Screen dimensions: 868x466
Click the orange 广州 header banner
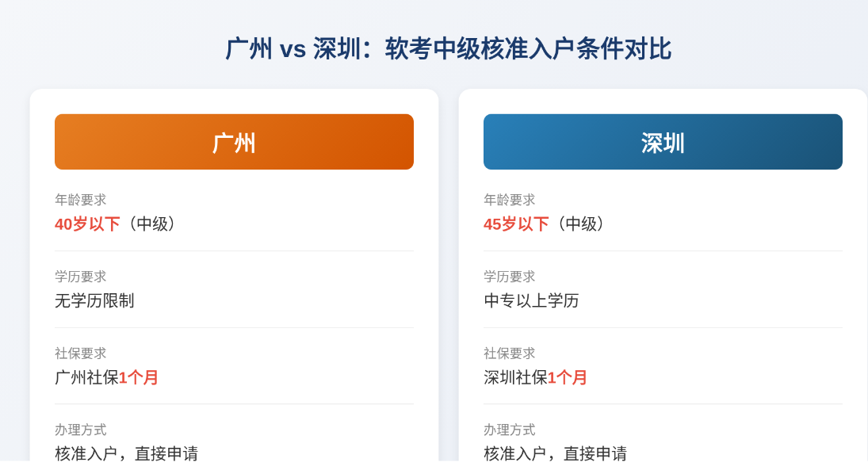click(234, 142)
